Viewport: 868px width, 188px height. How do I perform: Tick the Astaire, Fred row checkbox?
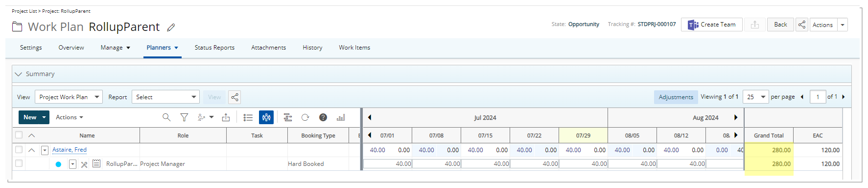(x=19, y=150)
